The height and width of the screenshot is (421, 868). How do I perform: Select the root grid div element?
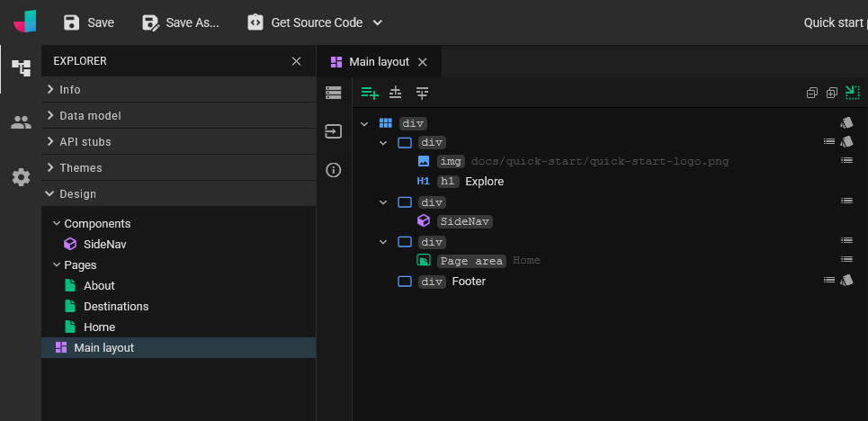pyautogui.click(x=414, y=123)
